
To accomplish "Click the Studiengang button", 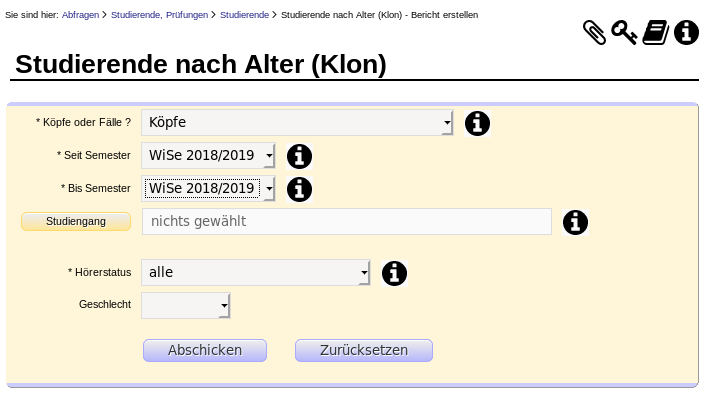I will [x=76, y=221].
